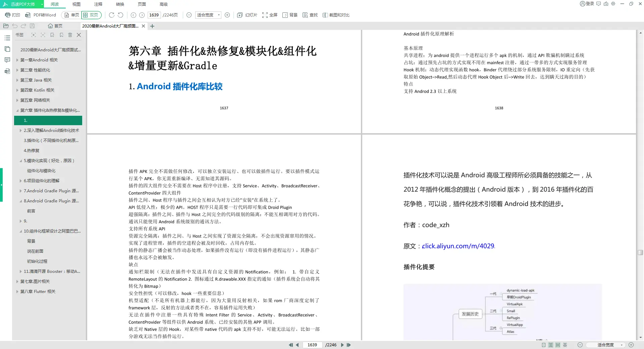
Task: Start slideshow mode with 幻灯片 icon
Action: click(x=246, y=15)
